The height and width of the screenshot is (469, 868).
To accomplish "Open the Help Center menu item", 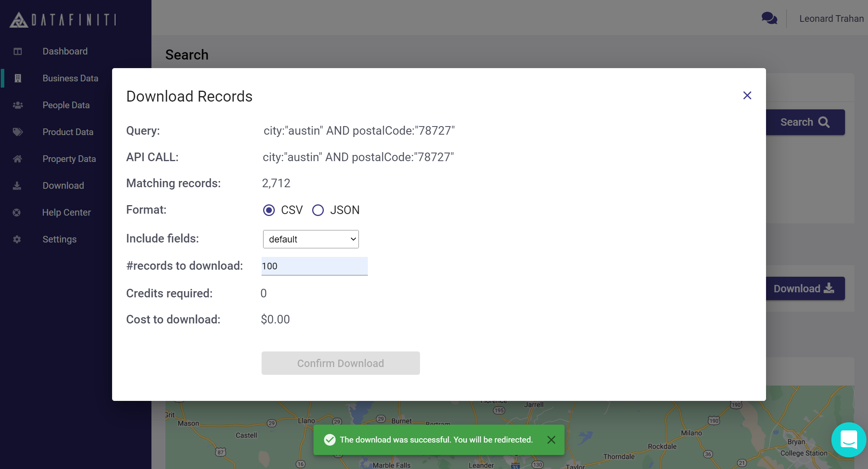I will (x=67, y=213).
